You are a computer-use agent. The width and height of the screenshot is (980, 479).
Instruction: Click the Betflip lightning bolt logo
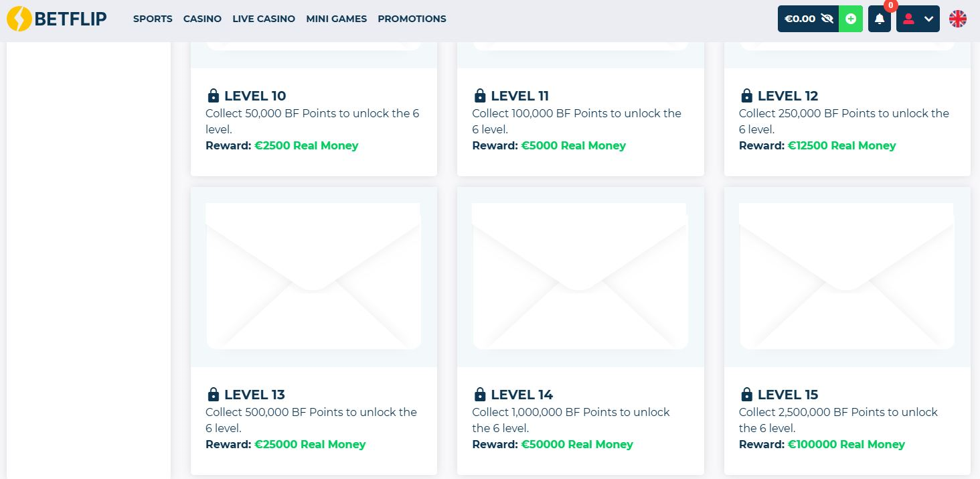point(19,19)
